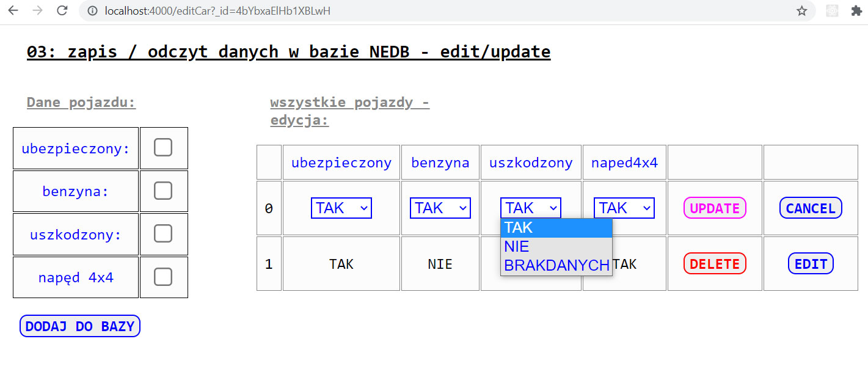Select BRAKDANYCH from the open dropdown list
Image resolution: width=868 pixels, height=391 pixels.
556,265
